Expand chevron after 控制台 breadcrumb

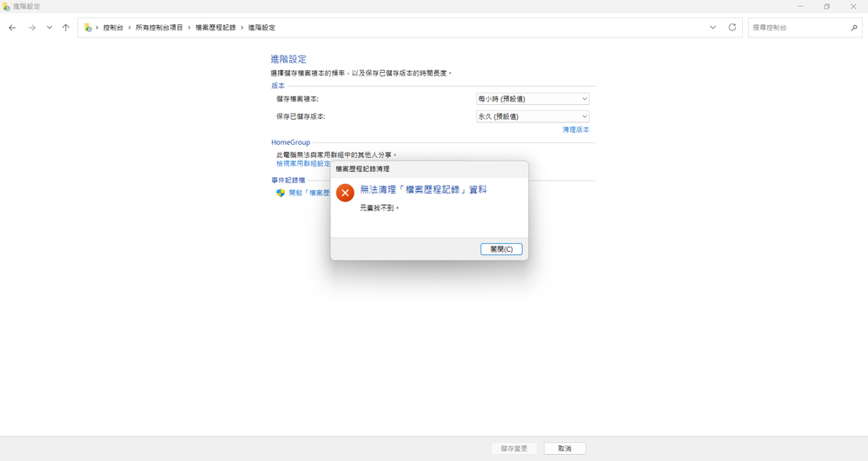point(129,28)
